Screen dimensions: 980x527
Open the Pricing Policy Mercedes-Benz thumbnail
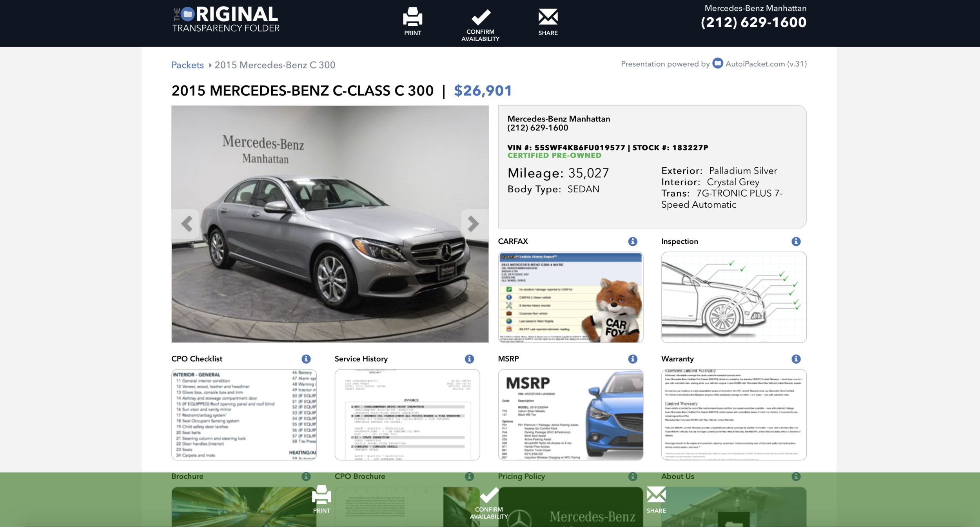[x=570, y=507]
